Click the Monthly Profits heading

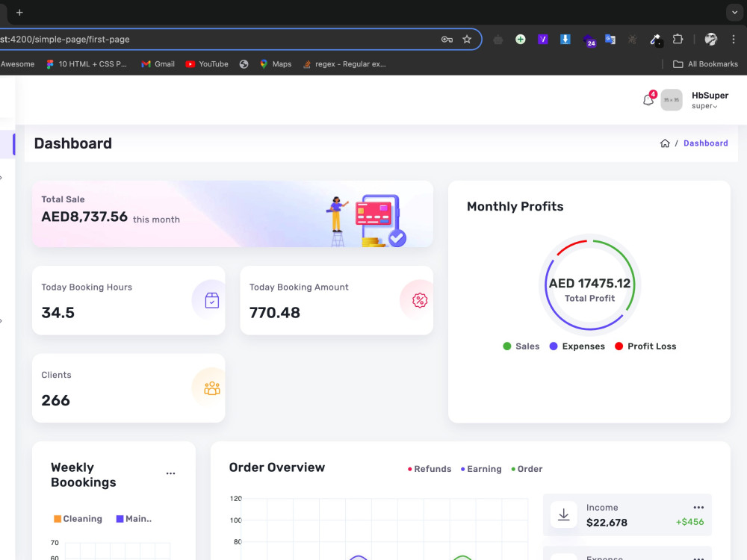click(x=515, y=206)
